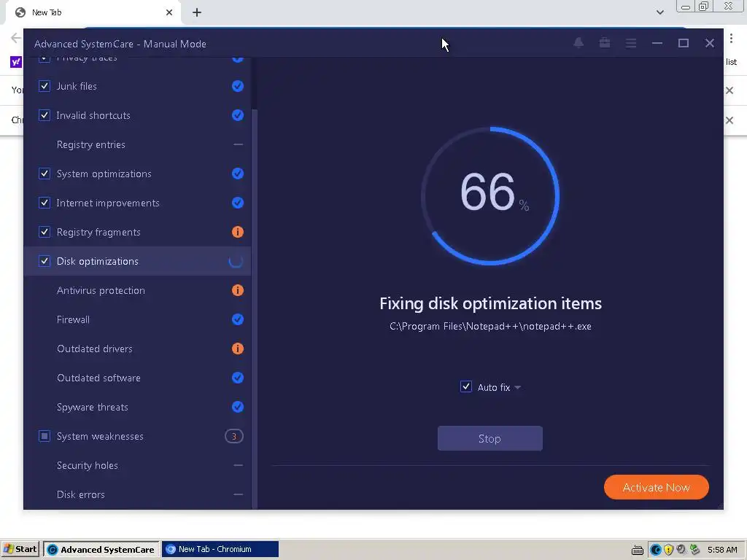Image resolution: width=747 pixels, height=560 pixels.
Task: Click the dash status for Security holes
Action: click(239, 465)
